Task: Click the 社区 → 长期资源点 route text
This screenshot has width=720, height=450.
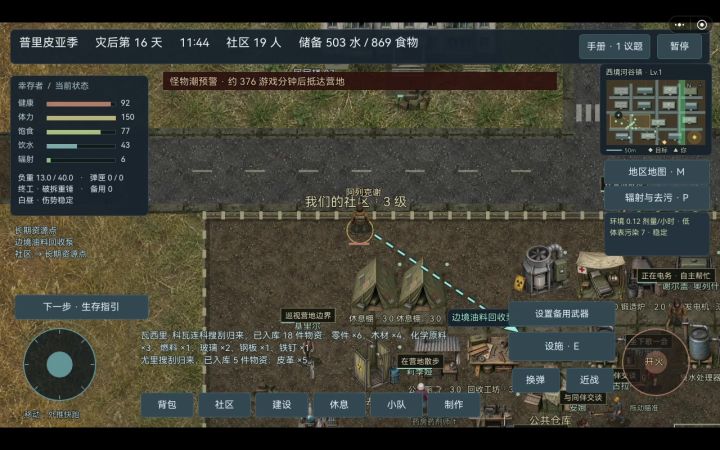Action: tap(51, 254)
